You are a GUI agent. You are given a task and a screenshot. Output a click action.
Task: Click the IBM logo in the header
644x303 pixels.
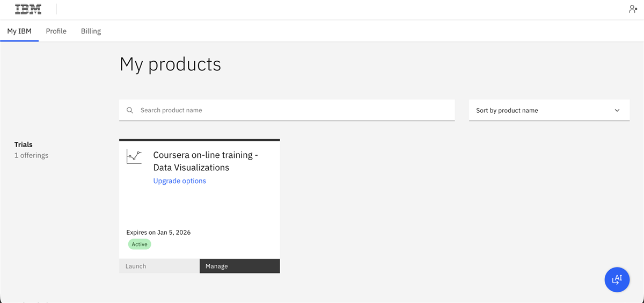click(28, 9)
